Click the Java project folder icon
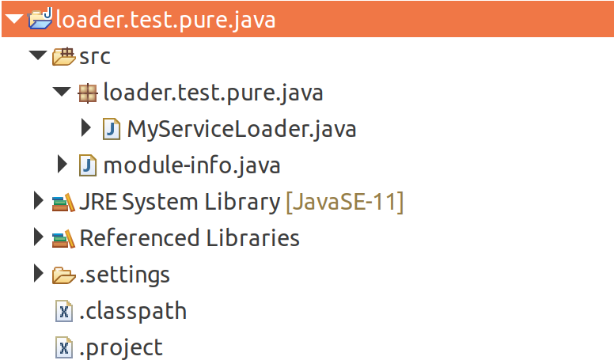The width and height of the screenshot is (614, 364). coord(40,18)
